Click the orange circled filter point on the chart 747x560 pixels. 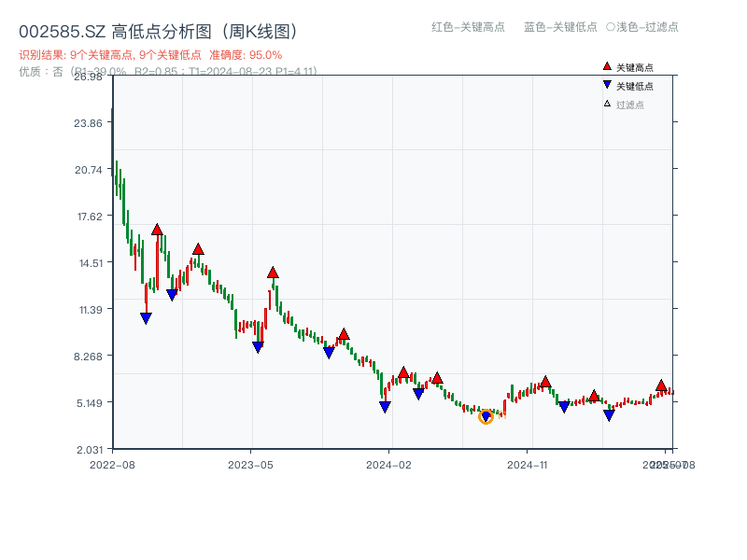click(486, 417)
